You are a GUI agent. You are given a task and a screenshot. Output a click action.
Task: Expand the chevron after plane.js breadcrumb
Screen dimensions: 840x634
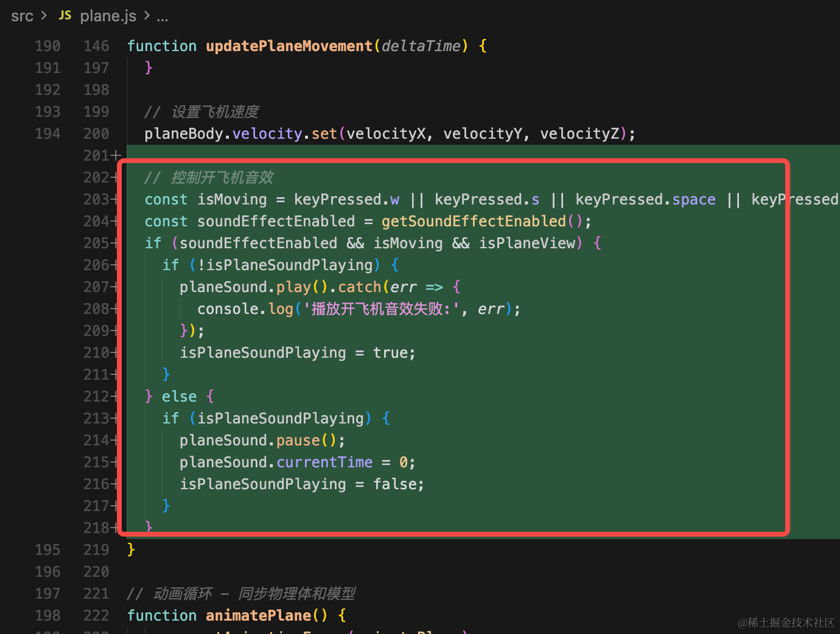pyautogui.click(x=147, y=15)
